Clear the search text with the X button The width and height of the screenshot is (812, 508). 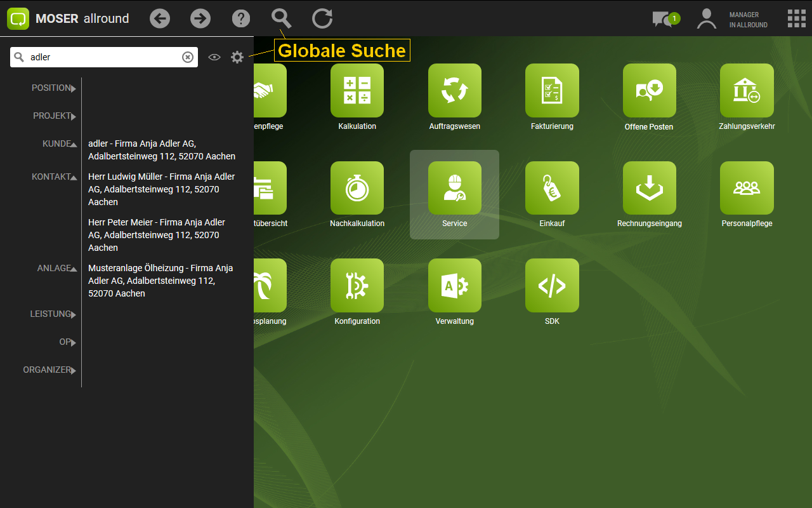click(188, 57)
